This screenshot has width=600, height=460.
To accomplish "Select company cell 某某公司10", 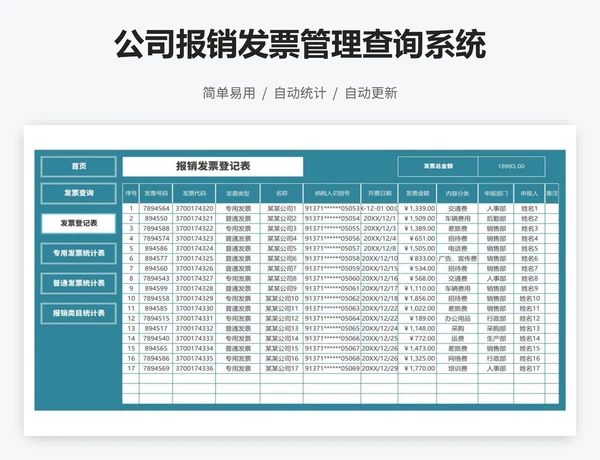I will [x=282, y=299].
